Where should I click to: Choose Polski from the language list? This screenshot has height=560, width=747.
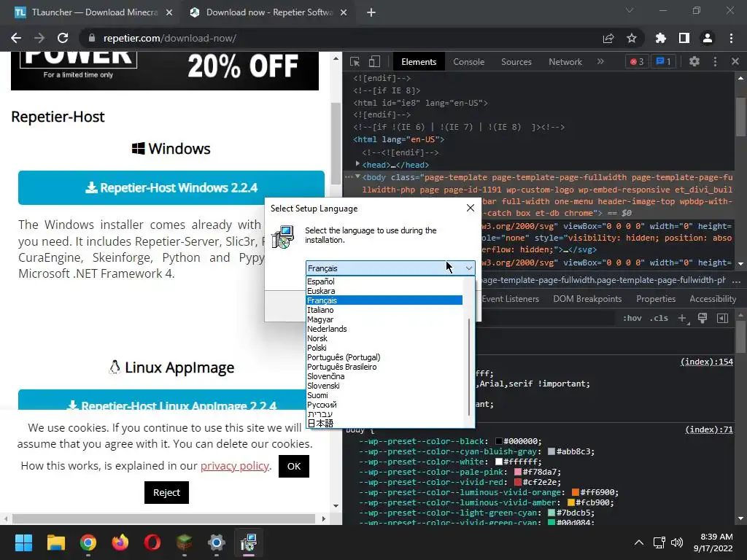(384, 348)
